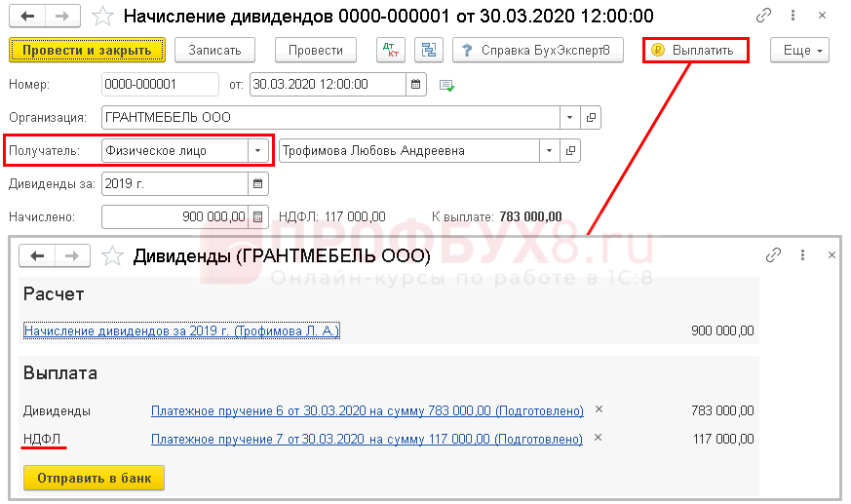This screenshot has width=851, height=504.
Task: Close the Дивиденды (ГРАНТМЕБЕЛЬ ООО) window
Action: coord(832,255)
